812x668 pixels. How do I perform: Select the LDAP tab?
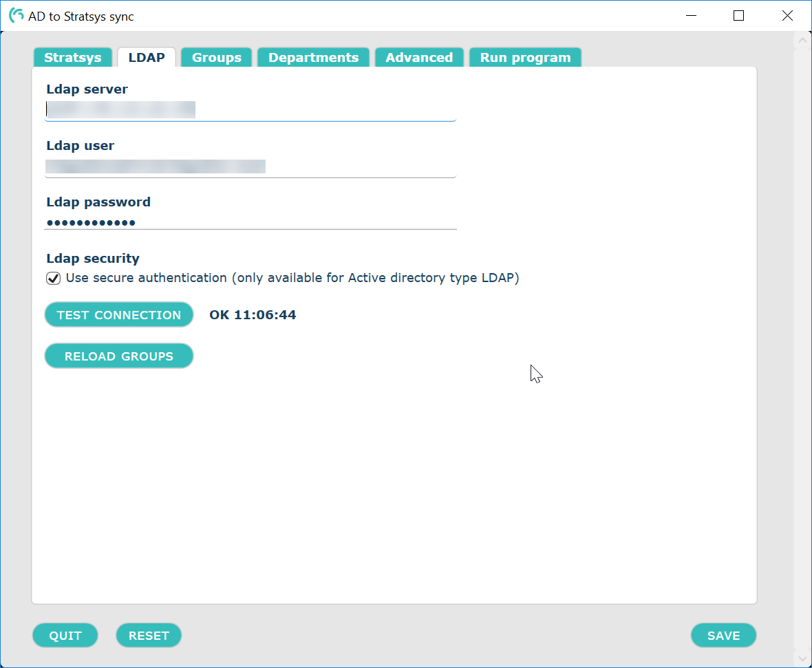tap(147, 58)
